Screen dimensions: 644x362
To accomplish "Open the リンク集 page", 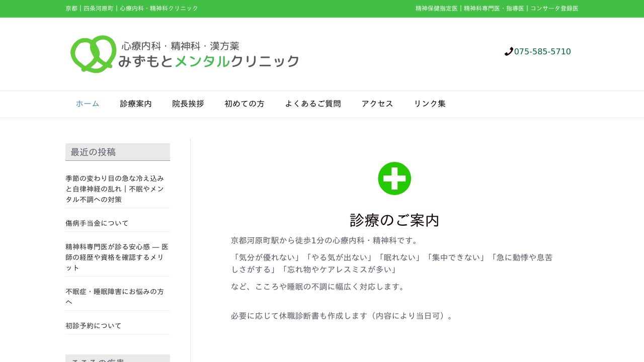I will [x=430, y=104].
